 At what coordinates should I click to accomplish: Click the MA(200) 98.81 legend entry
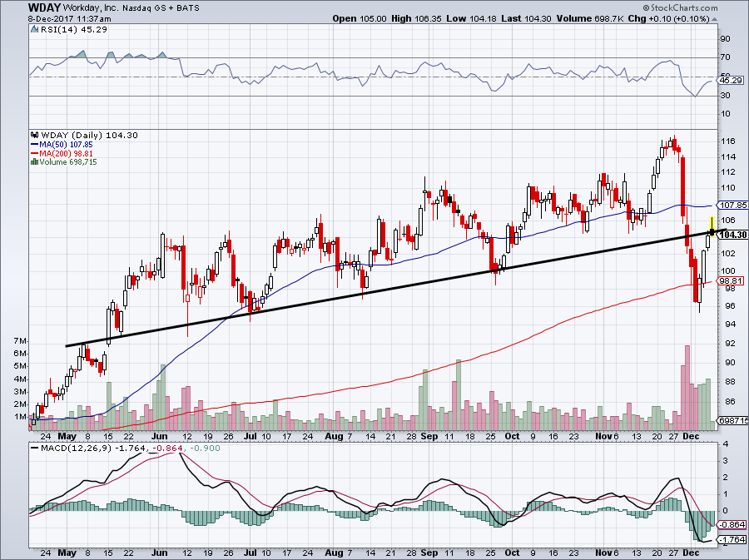[x=62, y=153]
